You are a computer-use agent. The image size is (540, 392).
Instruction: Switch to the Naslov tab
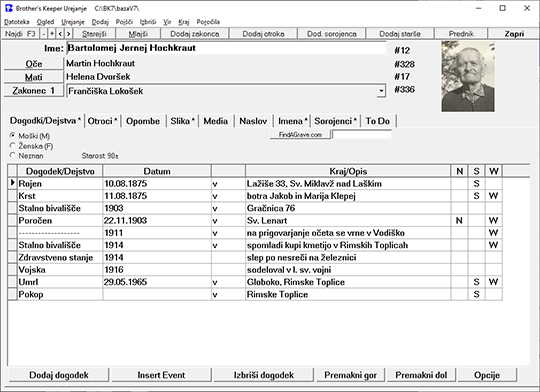pyautogui.click(x=253, y=121)
